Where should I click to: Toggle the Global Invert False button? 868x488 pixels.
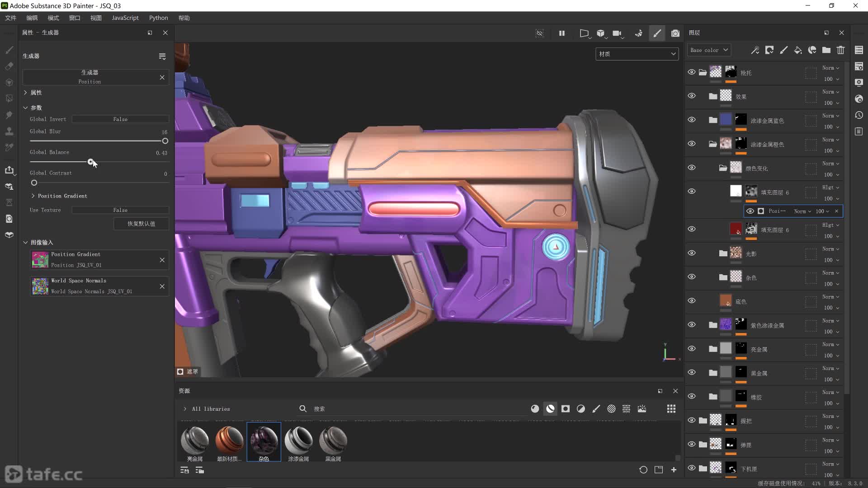[120, 119]
